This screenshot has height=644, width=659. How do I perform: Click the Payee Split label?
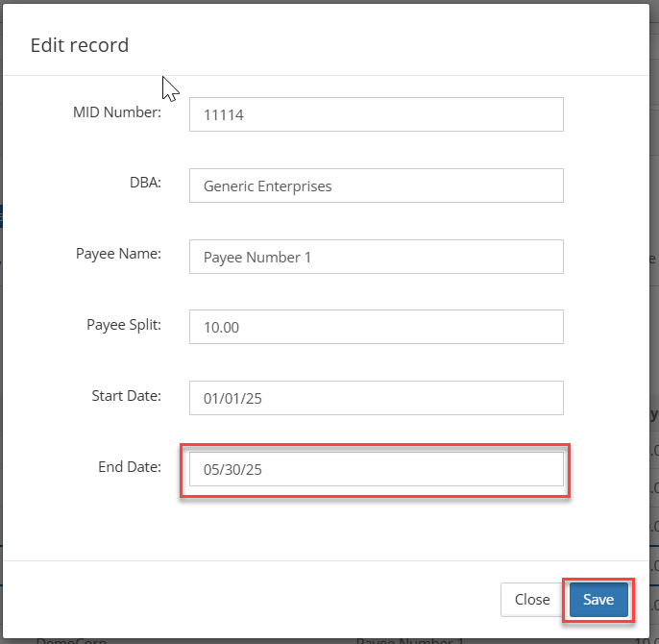pos(124,325)
